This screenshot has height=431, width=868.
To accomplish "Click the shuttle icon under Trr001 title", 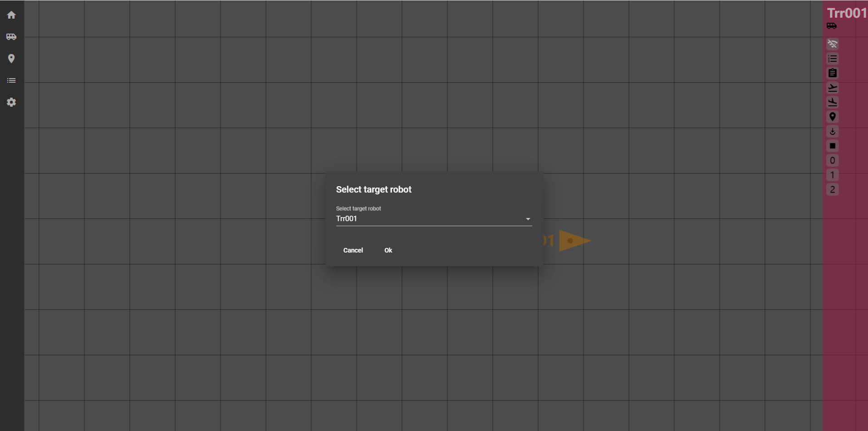I will (832, 26).
